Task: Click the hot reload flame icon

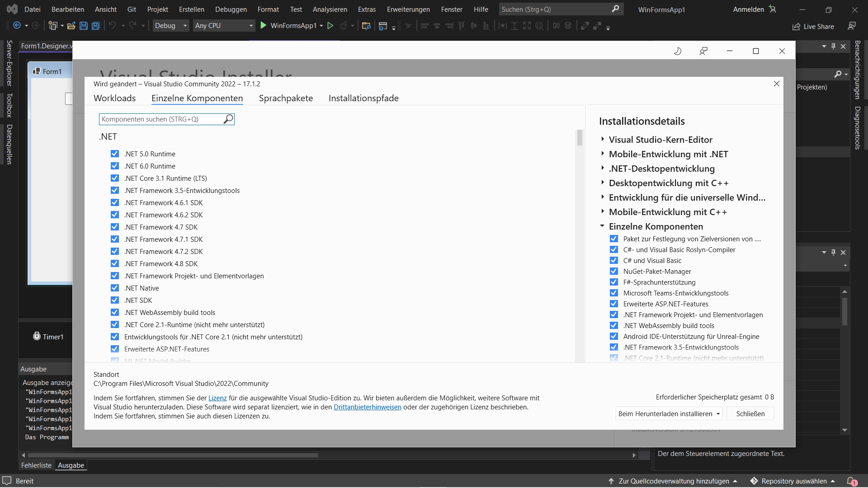Action: (344, 26)
